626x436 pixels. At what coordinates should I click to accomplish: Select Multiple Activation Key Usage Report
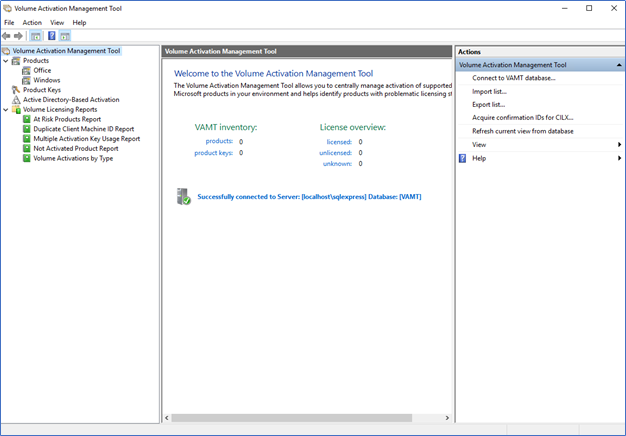coord(87,139)
